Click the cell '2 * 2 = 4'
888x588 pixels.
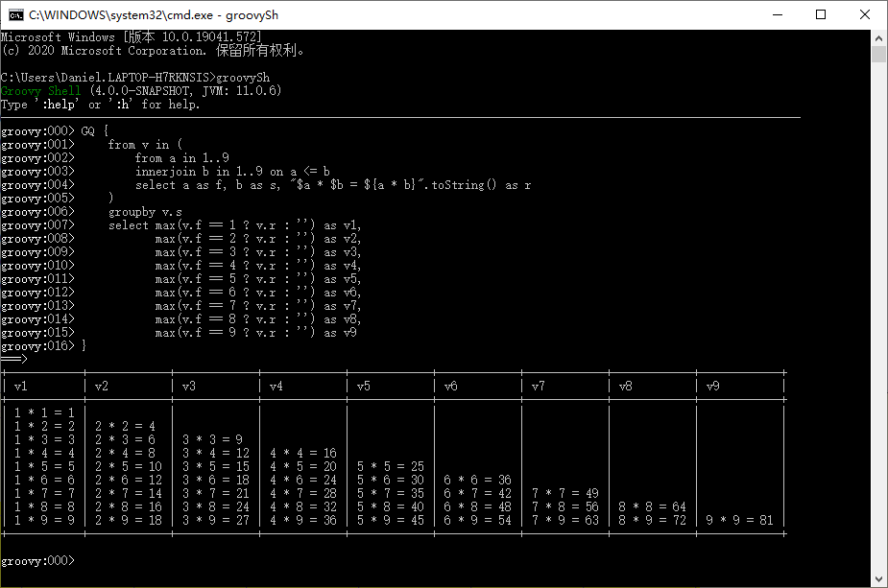125,426
